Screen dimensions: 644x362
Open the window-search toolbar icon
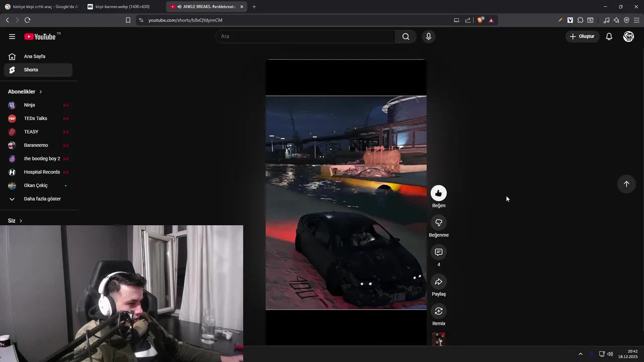(590, 20)
